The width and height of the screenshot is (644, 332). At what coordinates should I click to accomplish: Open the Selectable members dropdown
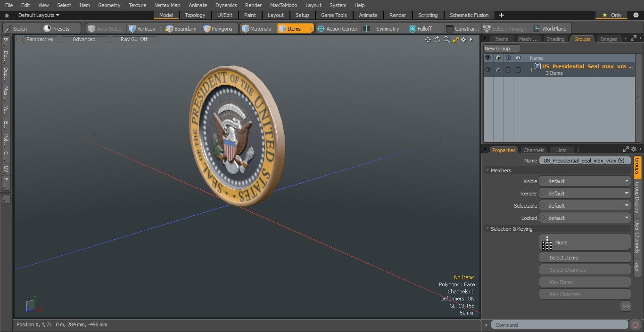click(x=585, y=206)
